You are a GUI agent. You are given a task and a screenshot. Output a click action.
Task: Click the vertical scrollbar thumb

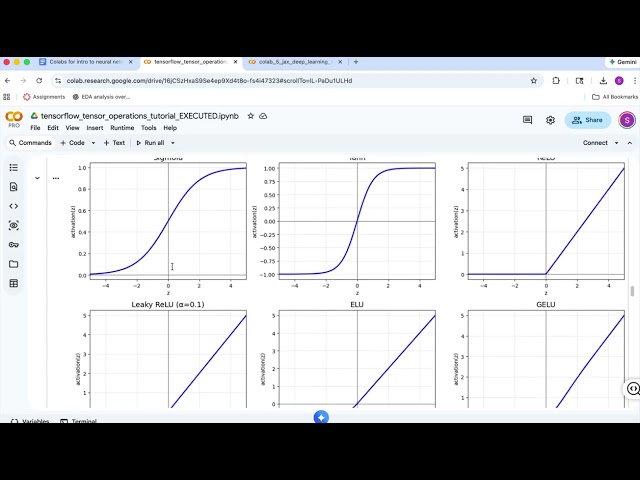click(x=632, y=291)
